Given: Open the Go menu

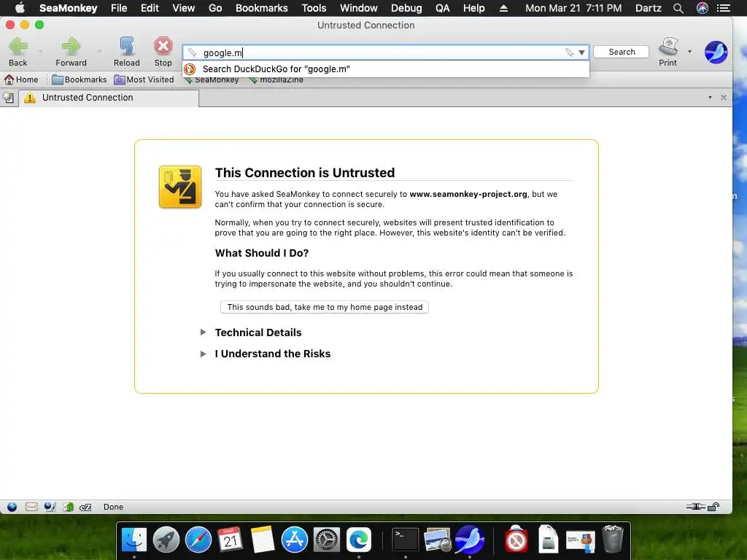Looking at the screenshot, I should click(x=215, y=8).
